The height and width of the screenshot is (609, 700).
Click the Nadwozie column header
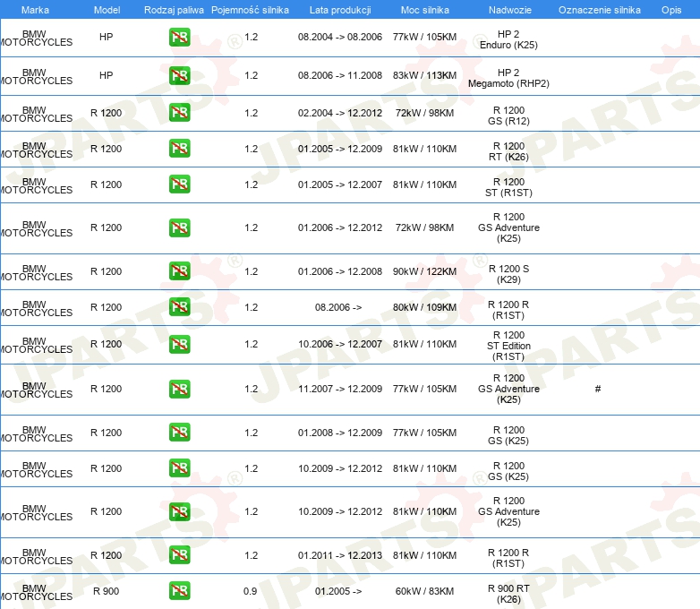click(x=508, y=10)
